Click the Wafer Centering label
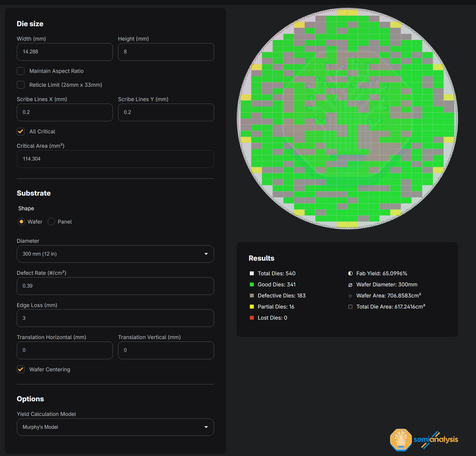The height and width of the screenshot is (456, 476). click(50, 370)
